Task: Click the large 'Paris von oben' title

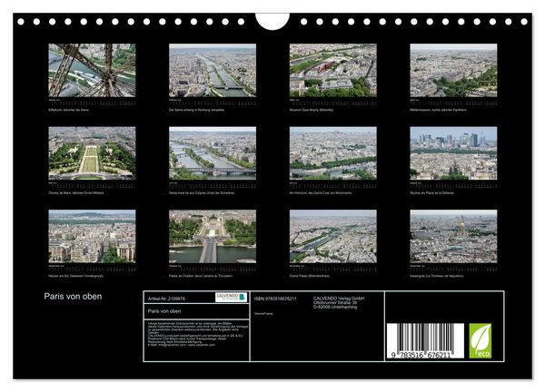Action: pos(73,296)
